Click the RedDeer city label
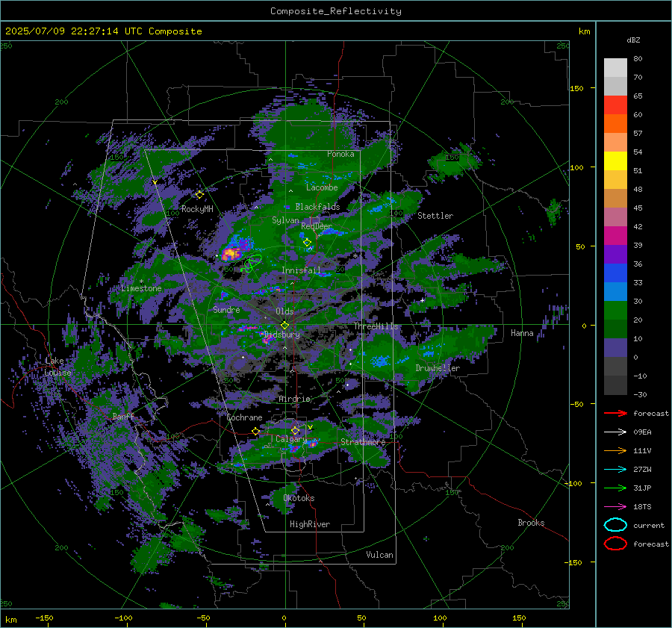Screen dimensions: 672x628 pos(317,226)
